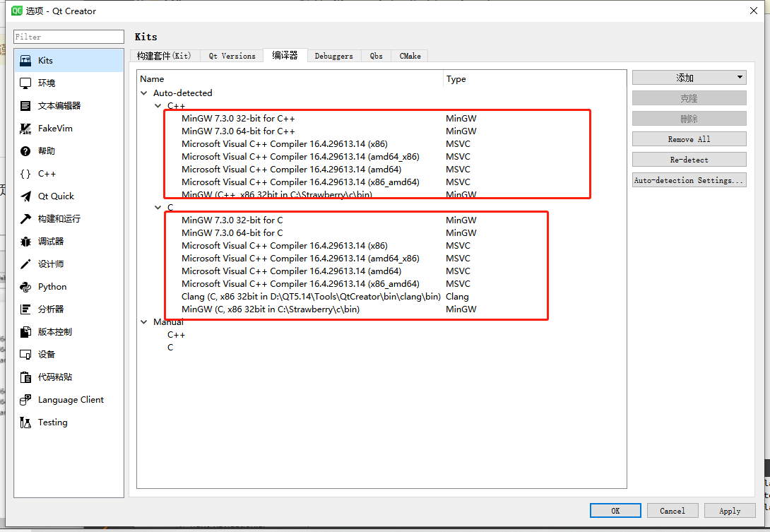Open the Language Client icon
Screen dimensions: 770x532
(25, 399)
